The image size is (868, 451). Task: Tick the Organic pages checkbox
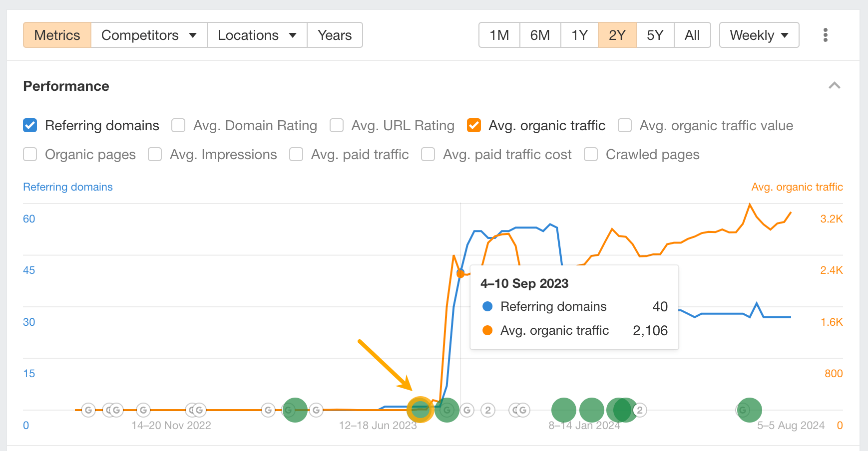click(x=30, y=155)
